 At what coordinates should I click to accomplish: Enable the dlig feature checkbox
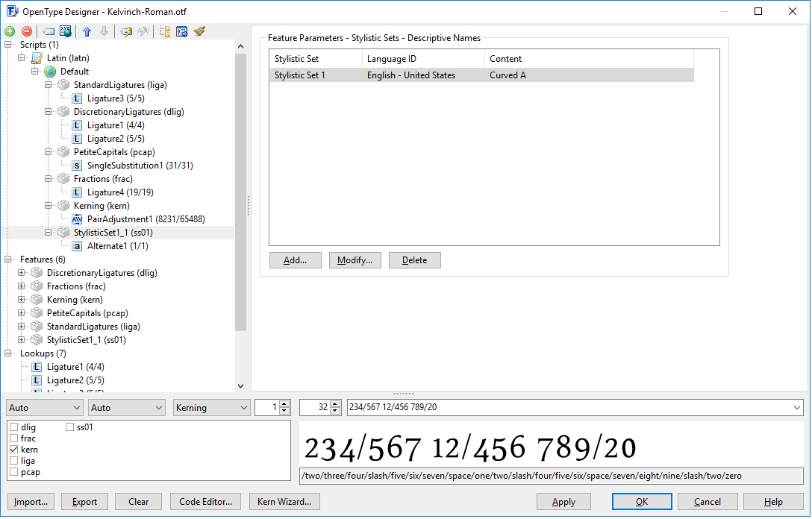click(14, 427)
